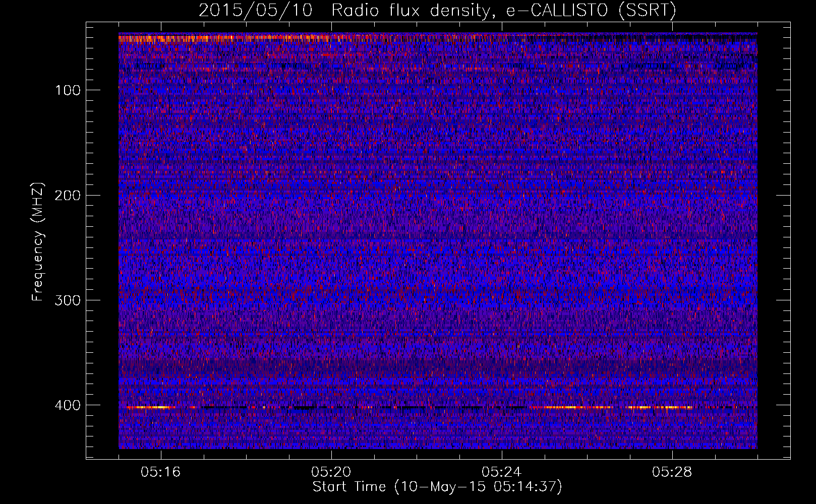Click the 'Start Time (10-May-15 05:14:37)' label
Screen dimensions: 816x504
[x=437, y=487]
